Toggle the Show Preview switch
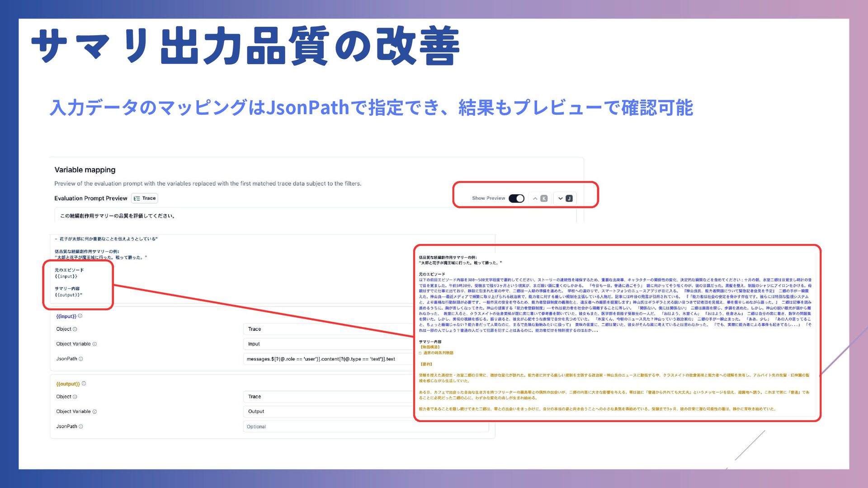The height and width of the screenshot is (488, 868). coord(516,198)
